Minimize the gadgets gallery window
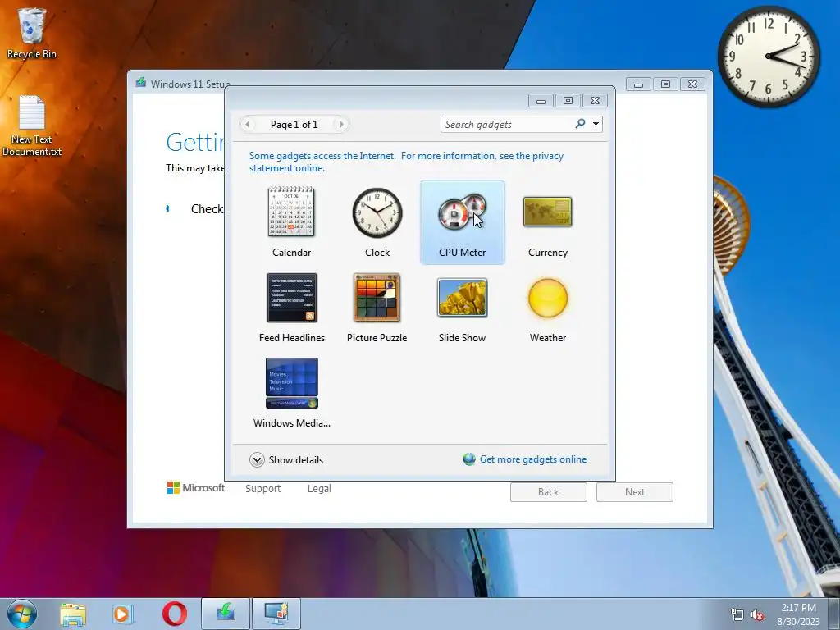Viewport: 840px width, 630px height. tap(541, 100)
